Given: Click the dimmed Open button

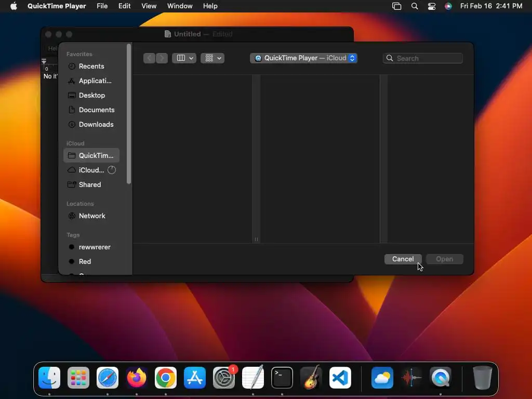Looking at the screenshot, I should [445, 259].
